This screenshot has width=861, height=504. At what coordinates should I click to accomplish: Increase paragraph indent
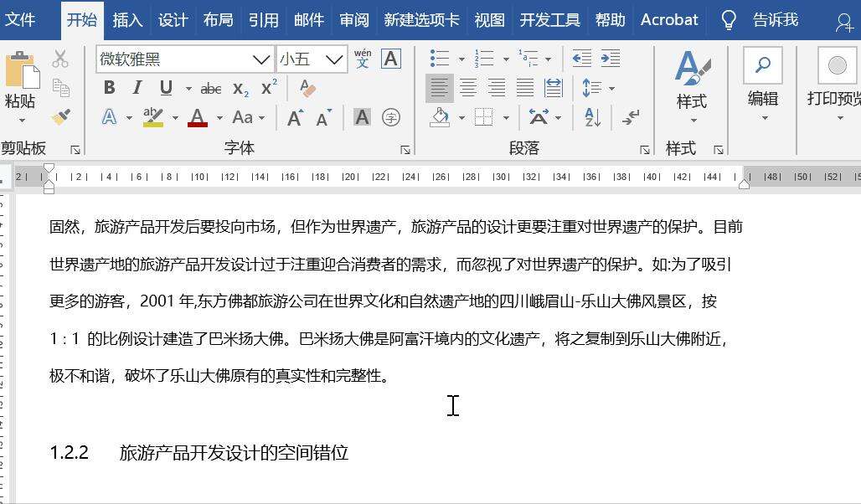[610, 58]
